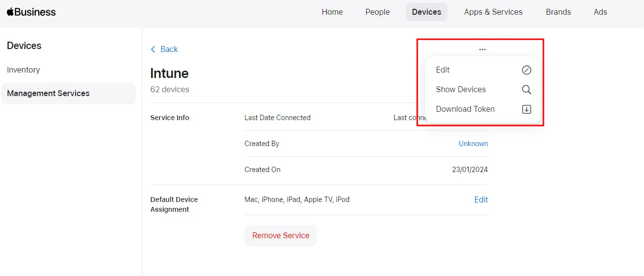Click the Intune service title
This screenshot has width=644, height=276.
(169, 74)
